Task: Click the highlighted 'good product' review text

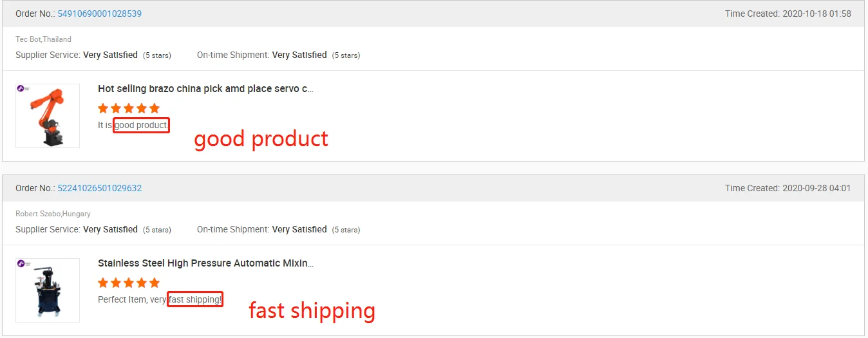Action: click(141, 125)
